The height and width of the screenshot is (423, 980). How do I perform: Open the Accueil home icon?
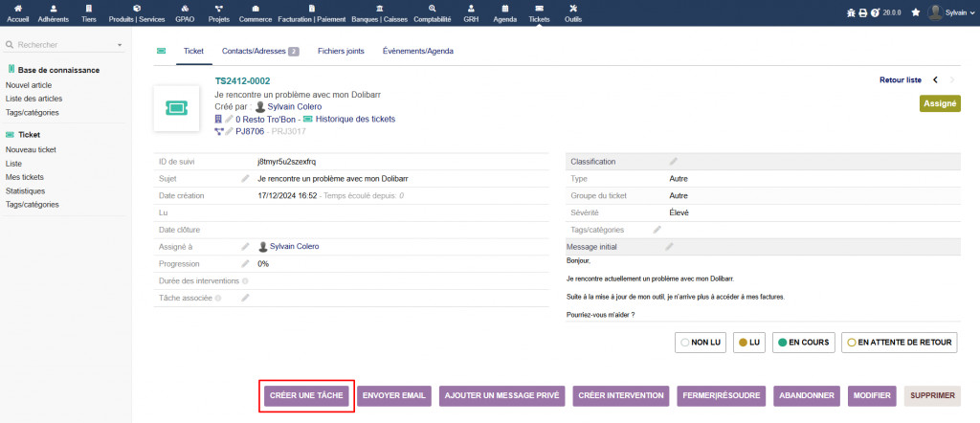tap(18, 12)
